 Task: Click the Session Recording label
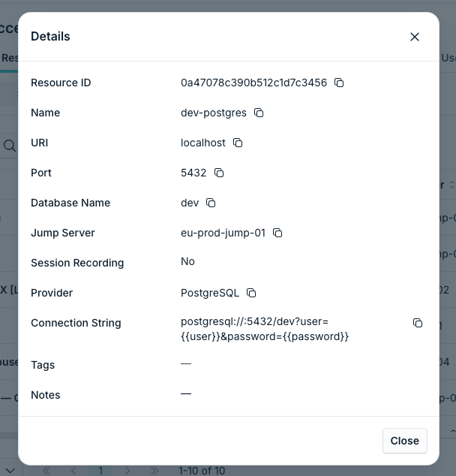77,263
